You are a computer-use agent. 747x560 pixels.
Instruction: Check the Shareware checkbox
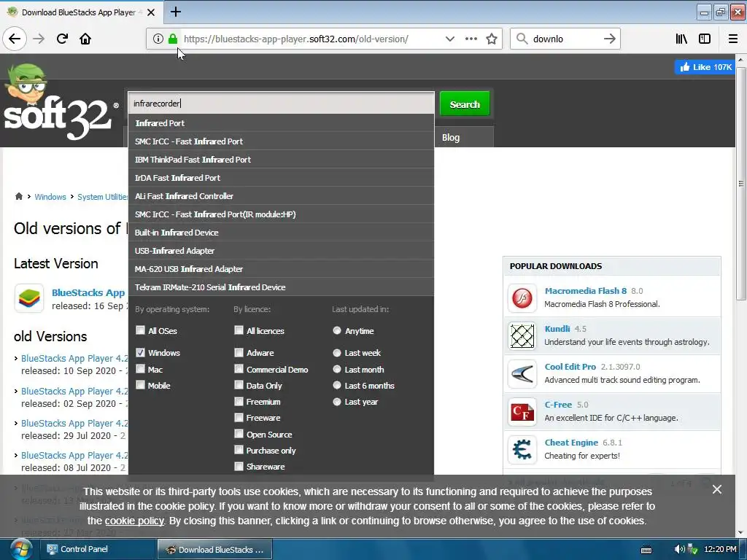coord(239,466)
